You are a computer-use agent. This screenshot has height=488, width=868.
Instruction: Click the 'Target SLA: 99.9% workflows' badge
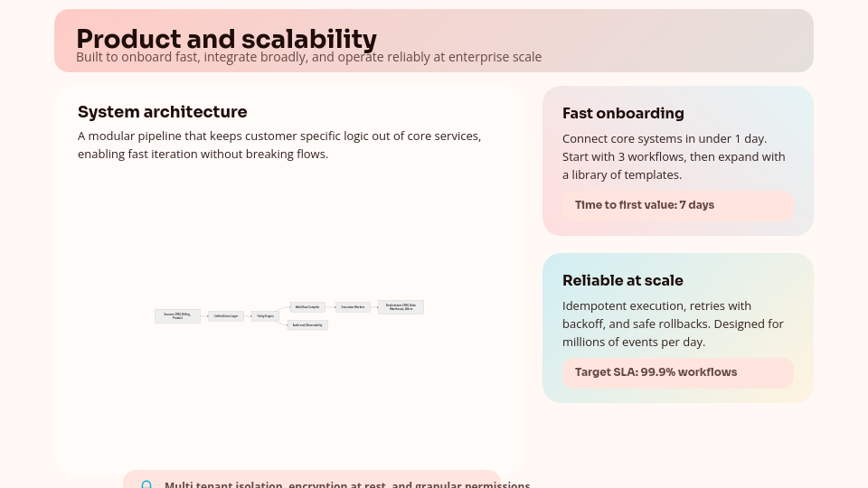pos(676,372)
